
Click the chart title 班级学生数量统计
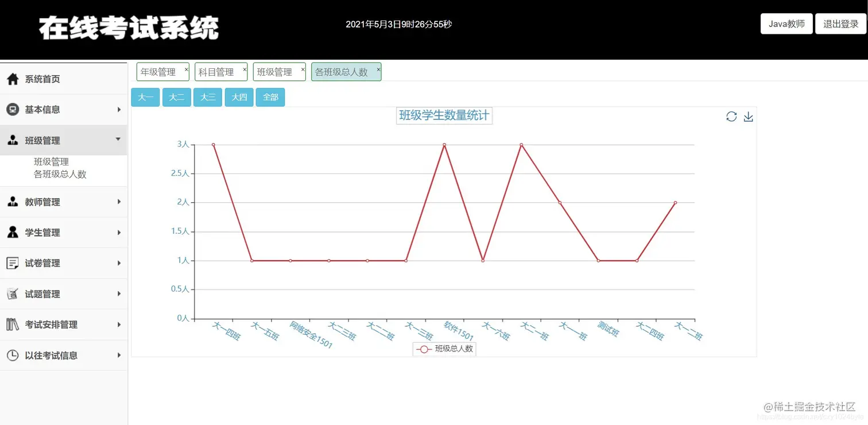pos(444,115)
